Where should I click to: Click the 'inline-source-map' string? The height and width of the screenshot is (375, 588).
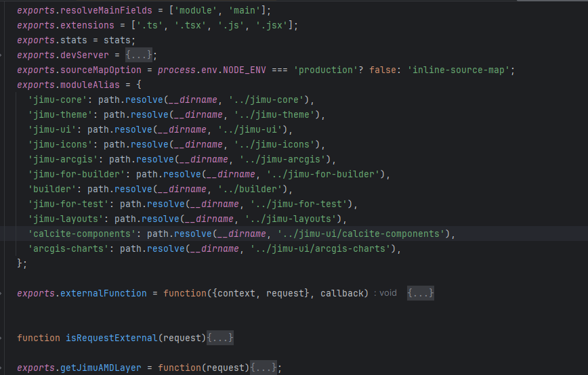point(461,70)
